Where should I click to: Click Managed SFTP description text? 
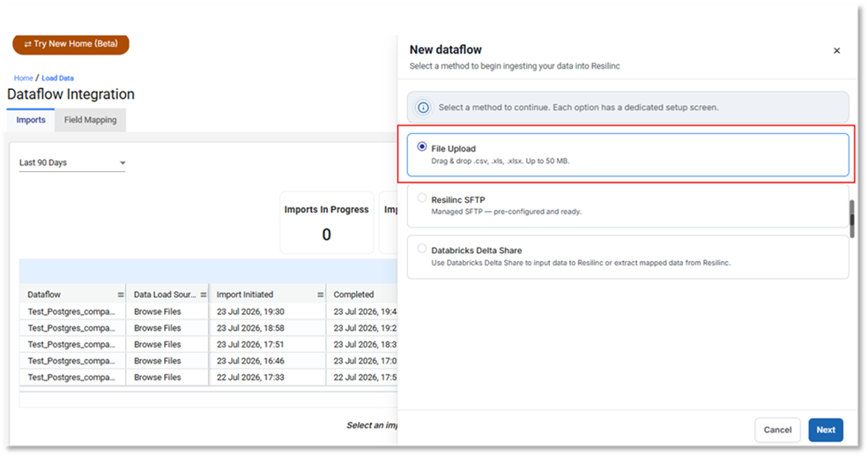coord(507,212)
